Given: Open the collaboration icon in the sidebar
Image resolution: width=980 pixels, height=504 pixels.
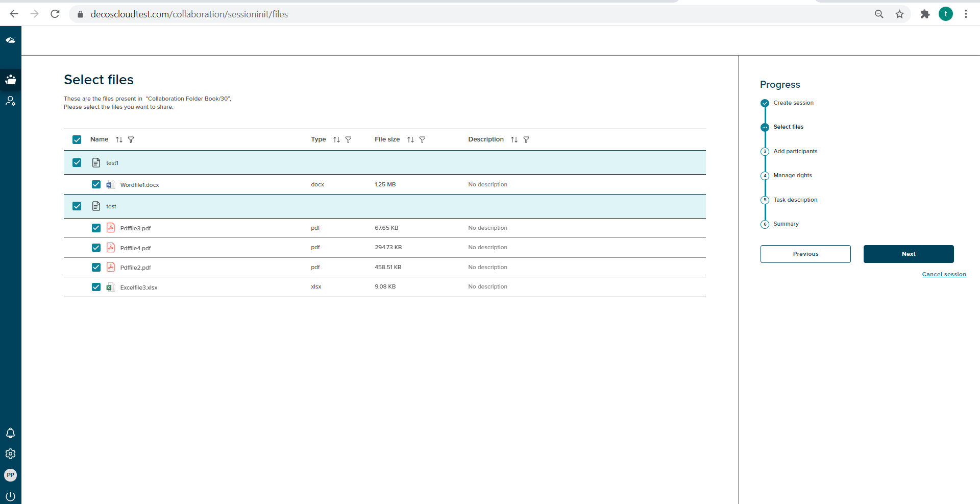Looking at the screenshot, I should pyautogui.click(x=10, y=80).
